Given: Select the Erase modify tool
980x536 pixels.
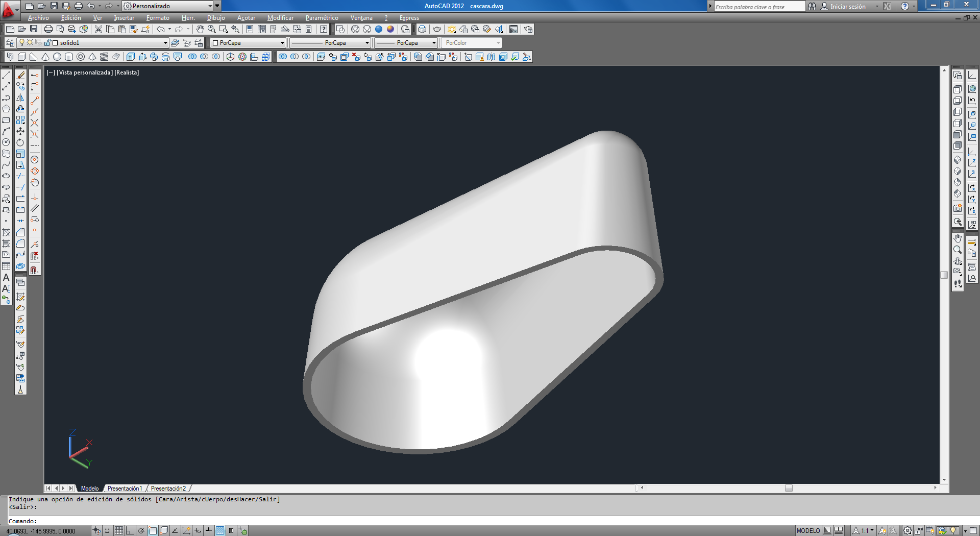Looking at the screenshot, I should (20, 75).
